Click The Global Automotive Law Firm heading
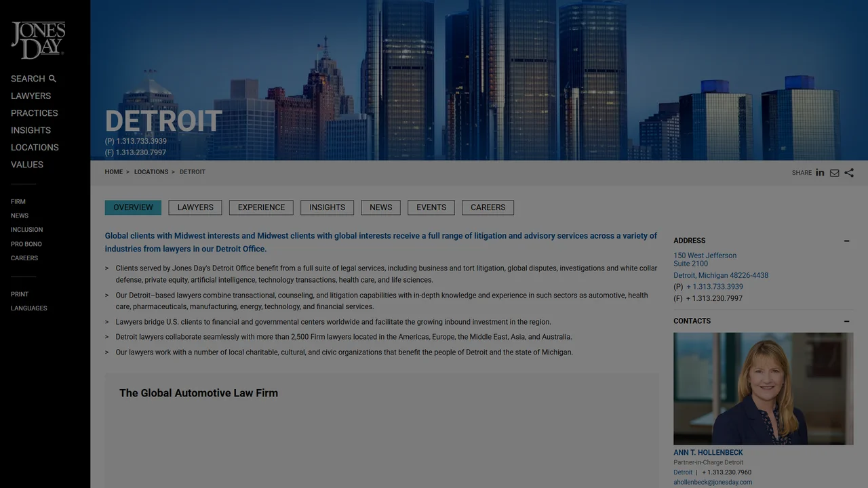 point(199,393)
